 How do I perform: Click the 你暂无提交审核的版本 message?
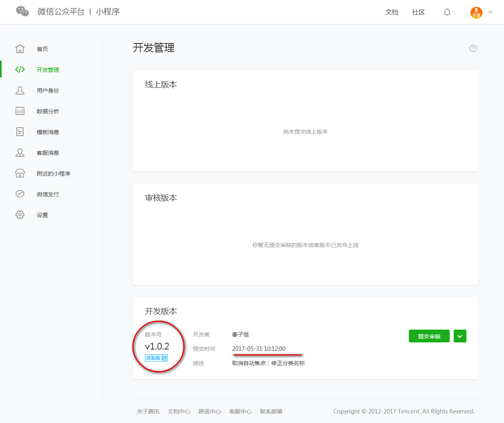[x=306, y=245]
